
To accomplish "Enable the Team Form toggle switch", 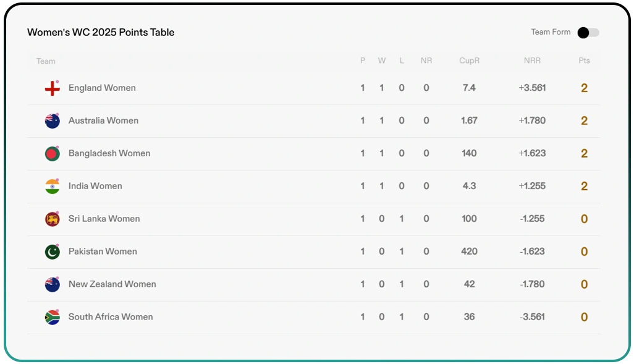I will pos(588,33).
